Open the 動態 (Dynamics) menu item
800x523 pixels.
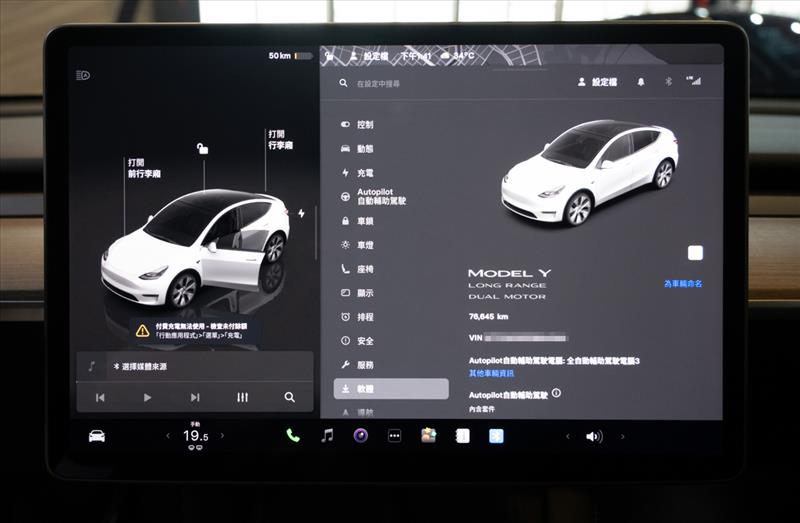[x=357, y=148]
